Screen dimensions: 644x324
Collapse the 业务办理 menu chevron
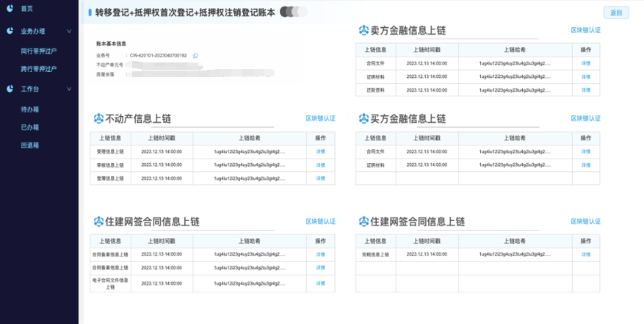tap(69, 32)
